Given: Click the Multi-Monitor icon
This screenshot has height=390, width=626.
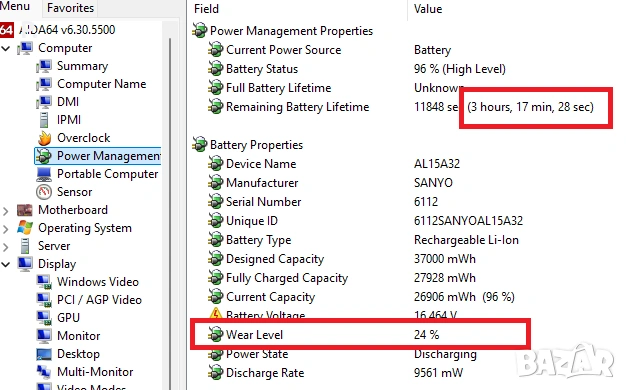Looking at the screenshot, I should (x=44, y=372).
